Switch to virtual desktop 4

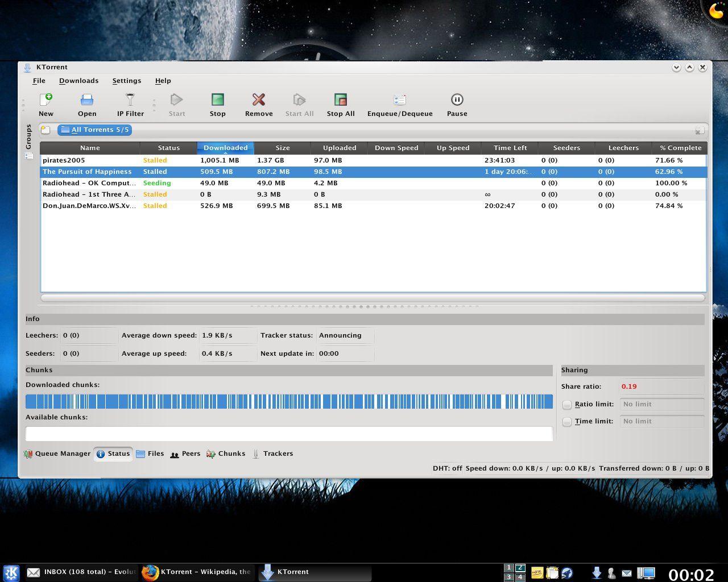point(520,577)
